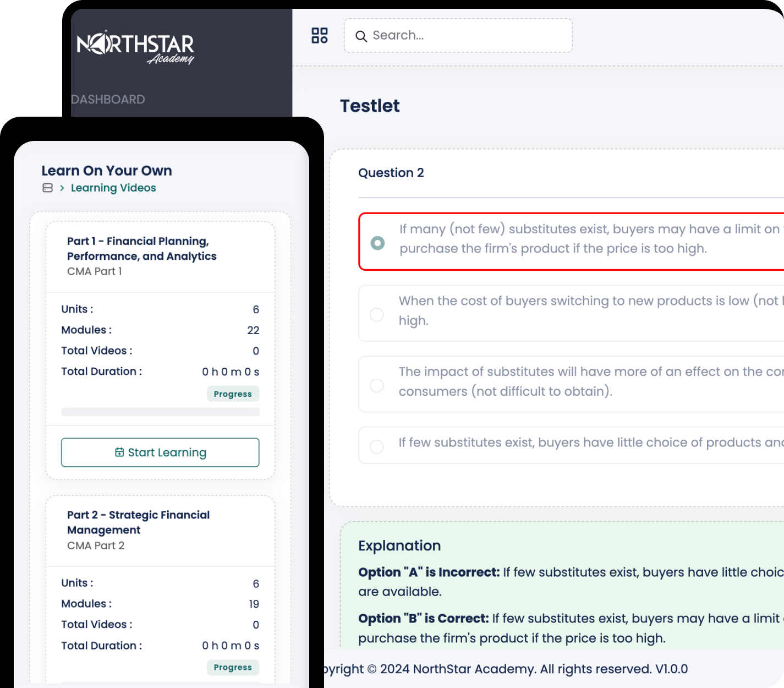Click the Part 1 Progress badge

coord(233,394)
